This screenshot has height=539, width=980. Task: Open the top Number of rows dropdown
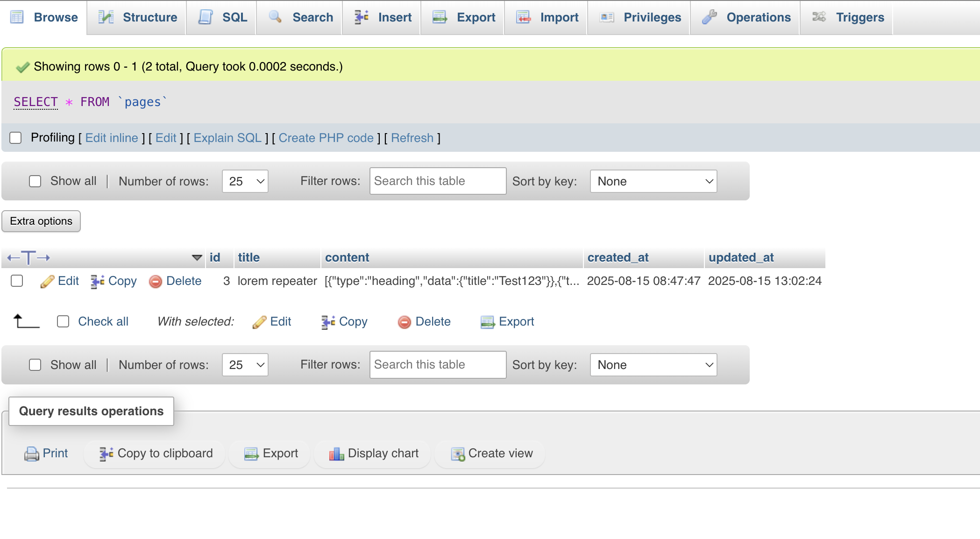(x=245, y=181)
